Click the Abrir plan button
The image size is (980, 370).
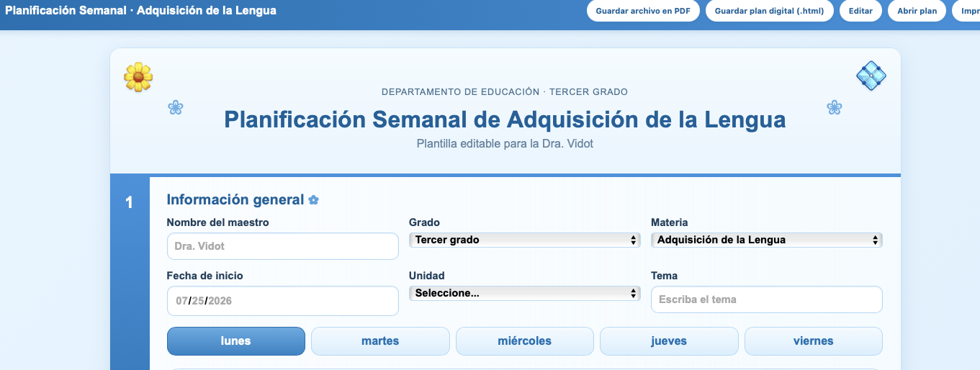(x=917, y=11)
